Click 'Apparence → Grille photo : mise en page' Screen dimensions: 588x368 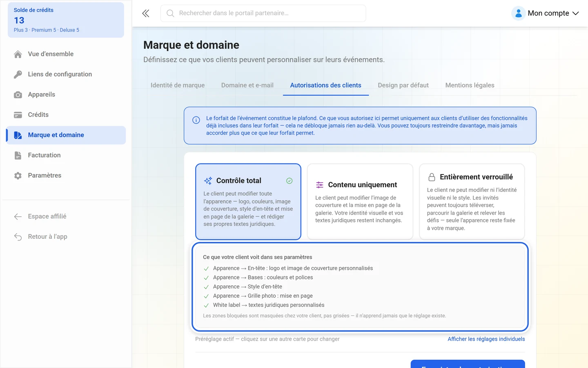tap(263, 296)
